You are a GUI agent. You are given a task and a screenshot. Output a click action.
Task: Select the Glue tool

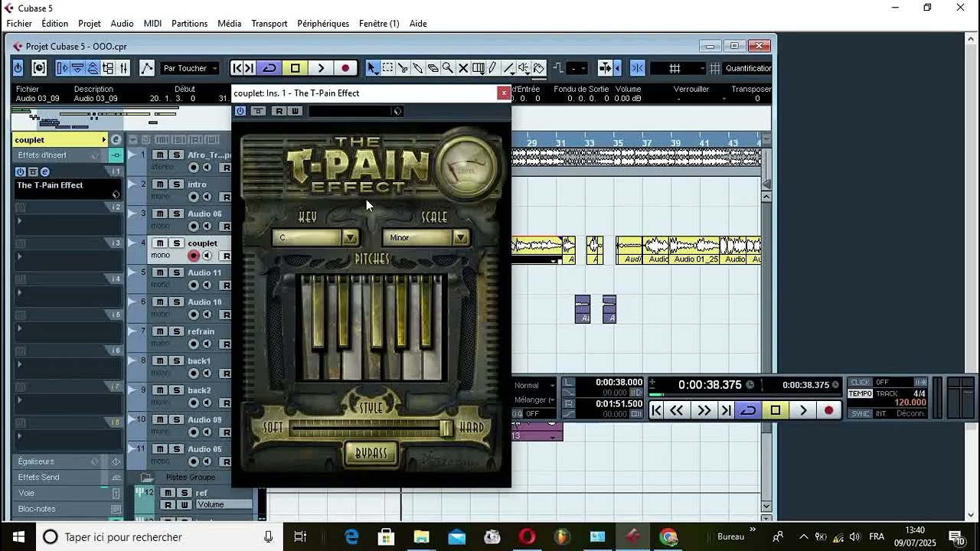tap(418, 68)
